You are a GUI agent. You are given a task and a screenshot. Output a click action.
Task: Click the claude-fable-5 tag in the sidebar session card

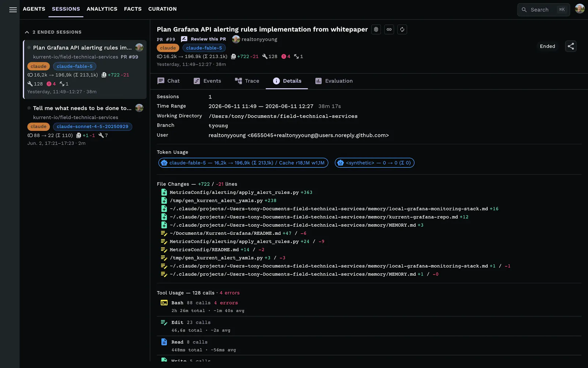pyautogui.click(x=75, y=66)
